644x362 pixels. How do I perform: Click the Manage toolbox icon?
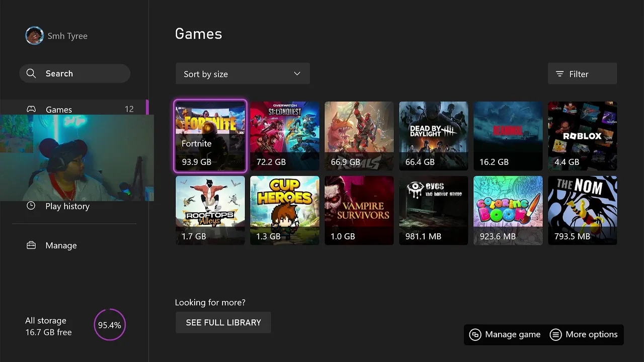coord(31,245)
